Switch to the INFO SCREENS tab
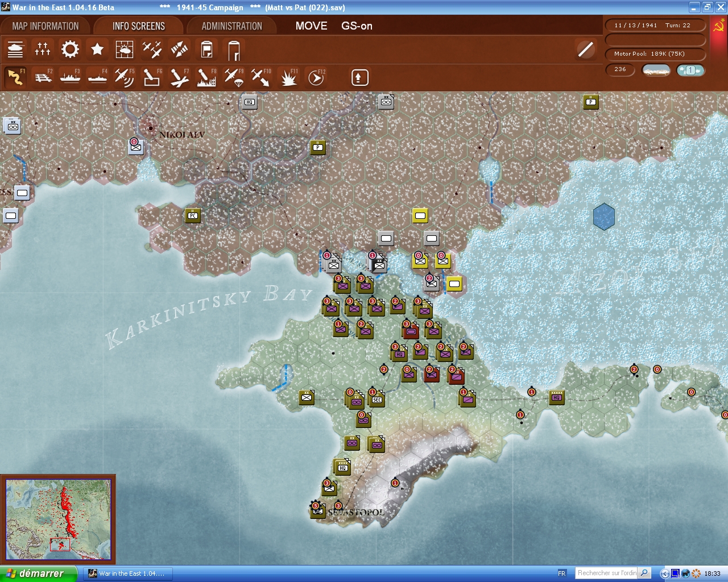728x582 pixels. [139, 26]
